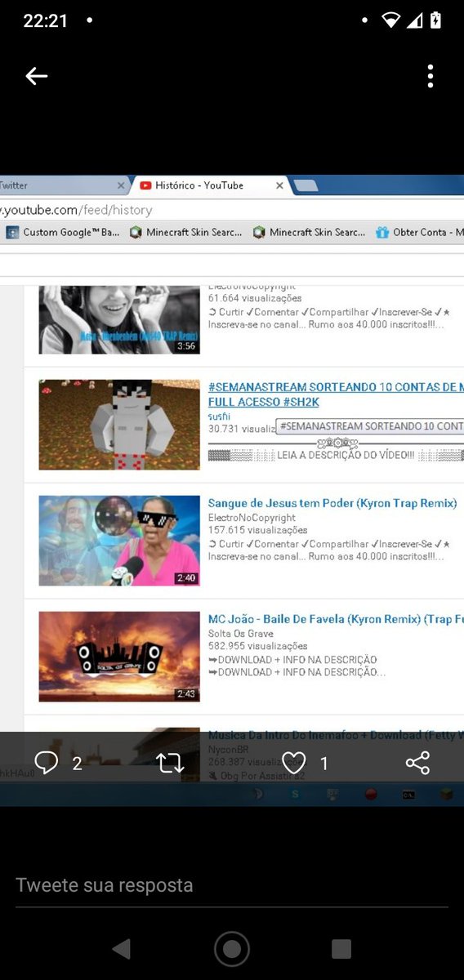Open the 'susfii' channel link
The height and width of the screenshot is (980, 464).
220,416
